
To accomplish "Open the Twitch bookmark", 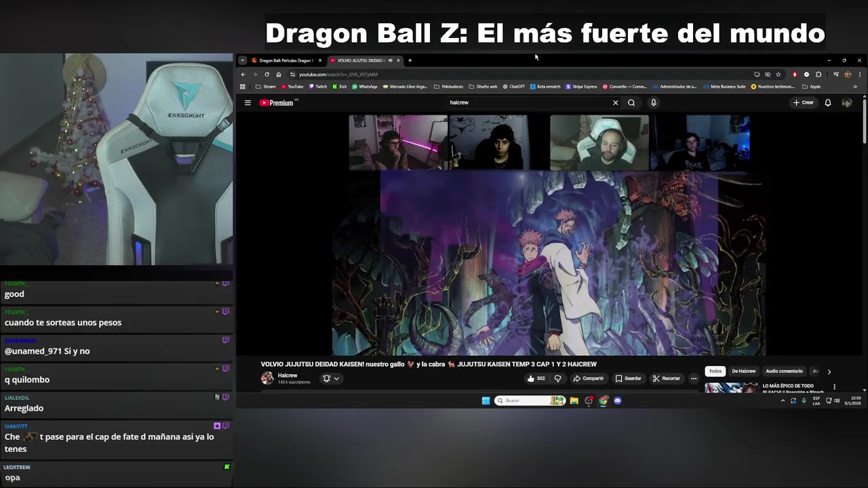I will 318,87.
